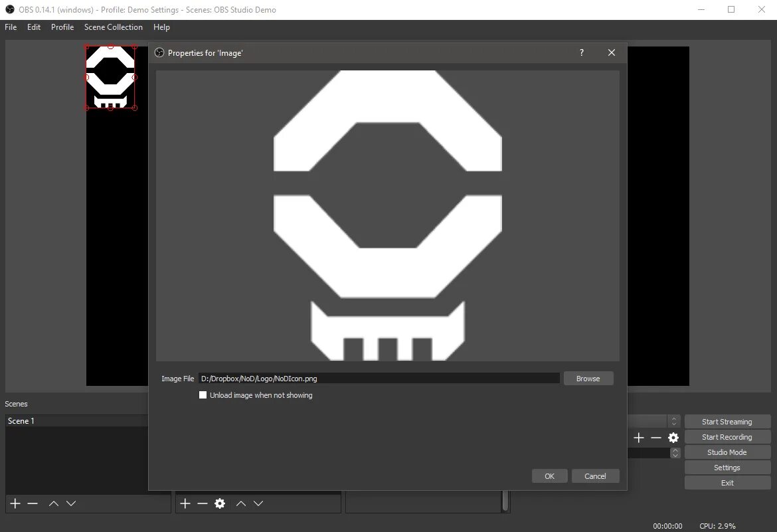The height and width of the screenshot is (532, 777).
Task: Open the Profile menu
Action: (62, 27)
